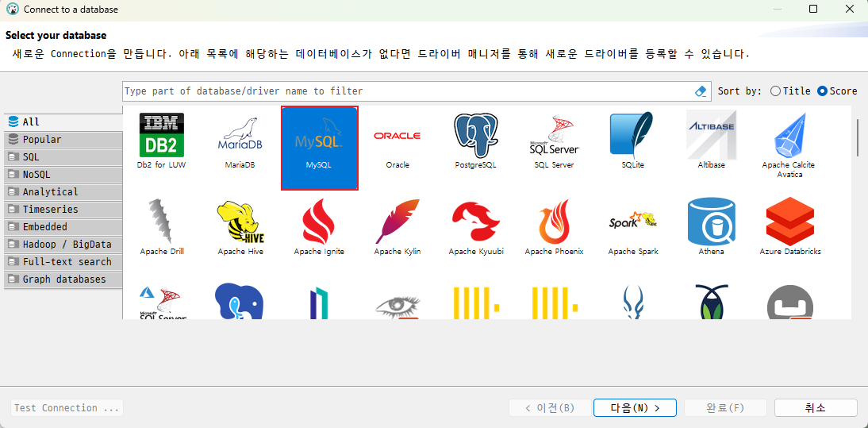Click the DBeaver app icon in title bar
868x428 pixels.
[13, 9]
